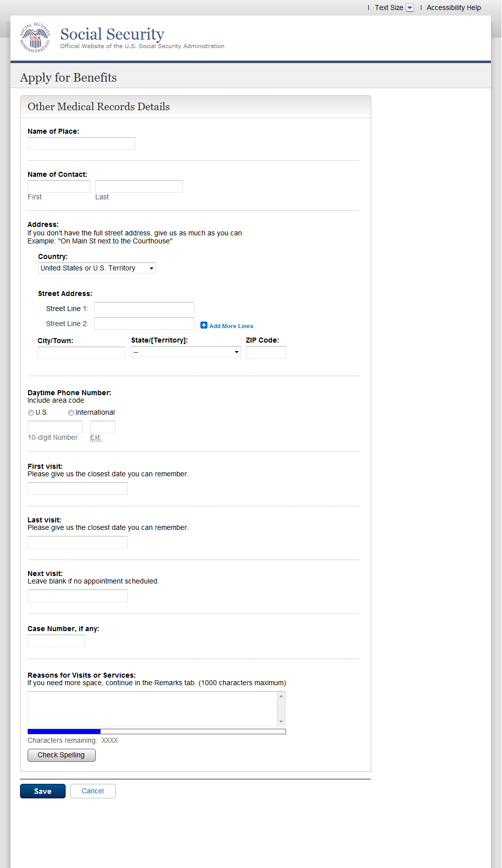Select the International phone radio button
Screen dimensions: 502x868
pyautogui.click(x=71, y=413)
